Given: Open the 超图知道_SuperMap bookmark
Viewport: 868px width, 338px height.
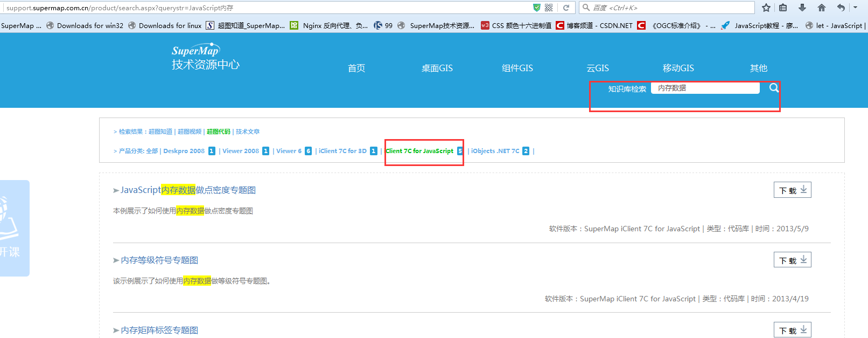Looking at the screenshot, I should pos(246,25).
